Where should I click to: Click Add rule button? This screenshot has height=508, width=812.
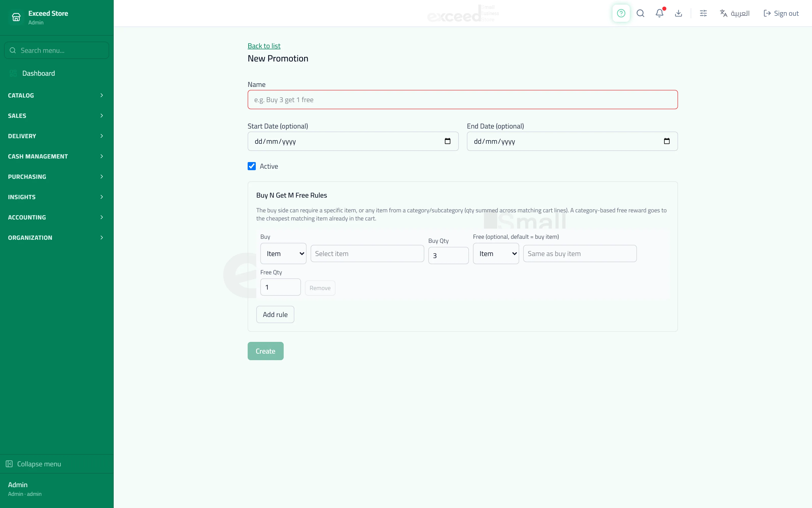[275, 314]
